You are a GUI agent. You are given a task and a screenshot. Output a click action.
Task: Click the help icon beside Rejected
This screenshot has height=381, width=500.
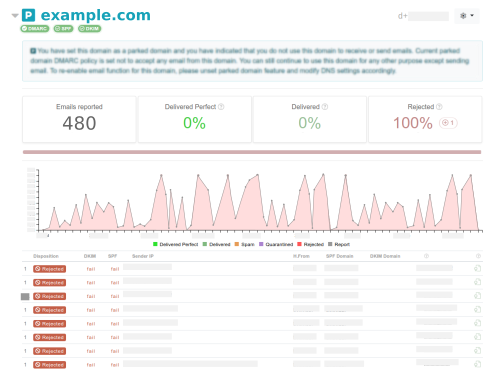click(x=439, y=107)
